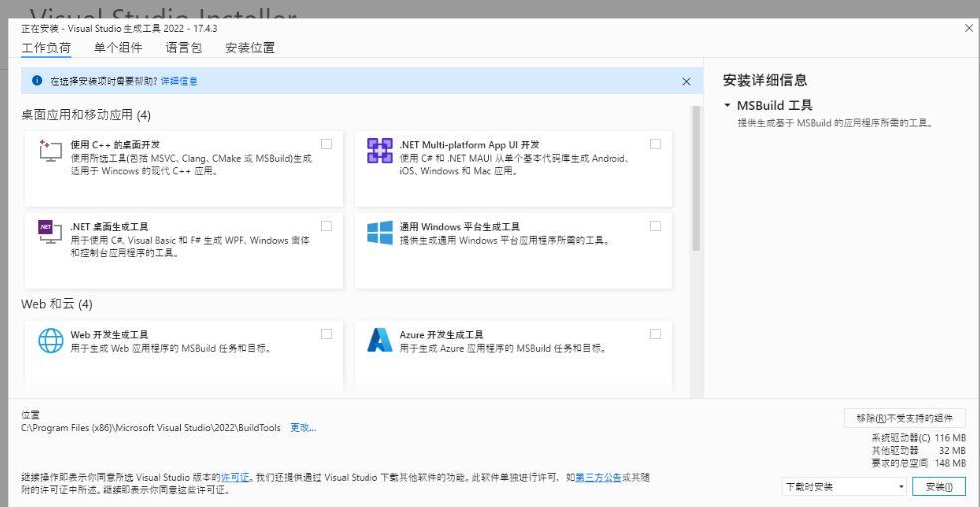Viewport: 980px width, 507px height.
Task: Click the .NET desktop build tools icon
Action: [x=50, y=232]
